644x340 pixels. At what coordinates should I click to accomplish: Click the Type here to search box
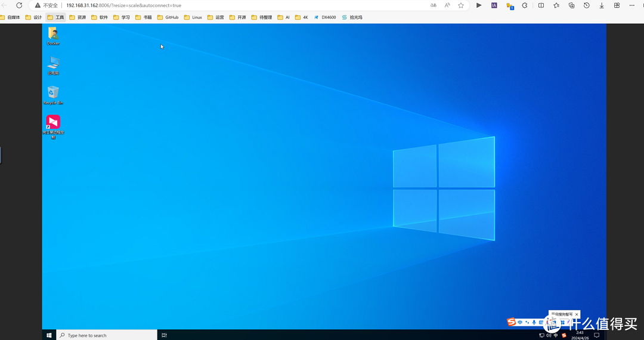(x=107, y=335)
